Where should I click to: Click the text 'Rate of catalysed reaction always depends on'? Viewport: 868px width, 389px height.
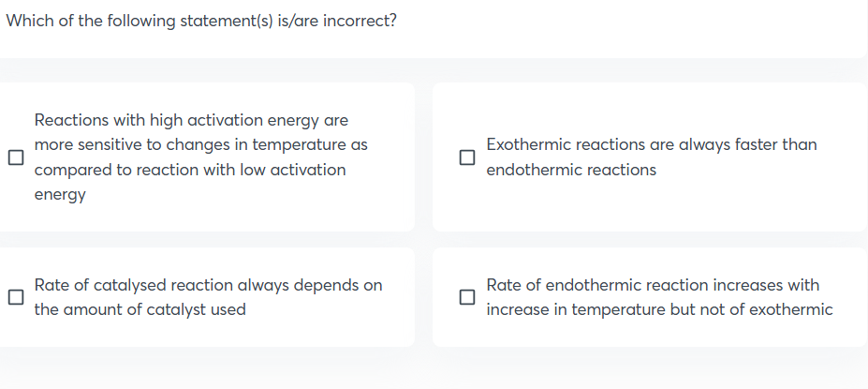208,285
